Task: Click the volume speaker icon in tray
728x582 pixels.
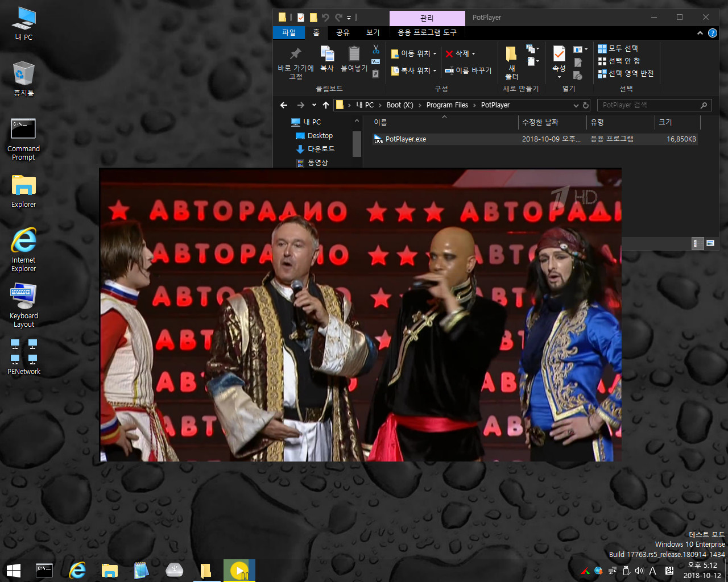Action: pyautogui.click(x=639, y=571)
